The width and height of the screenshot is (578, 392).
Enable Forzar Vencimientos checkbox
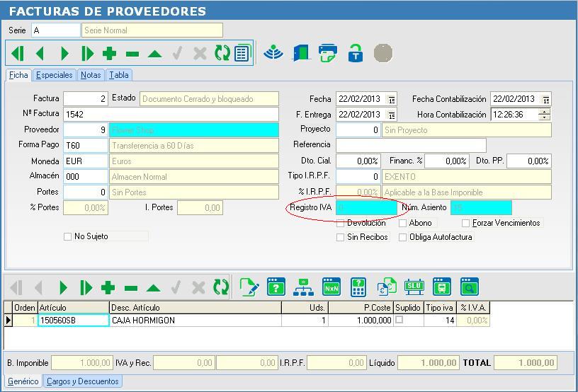coord(465,223)
